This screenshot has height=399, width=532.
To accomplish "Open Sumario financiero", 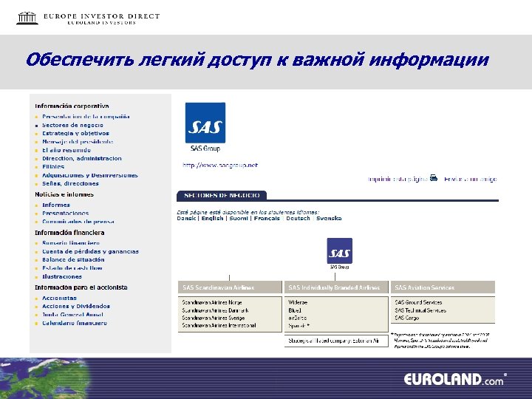I will [71, 243].
